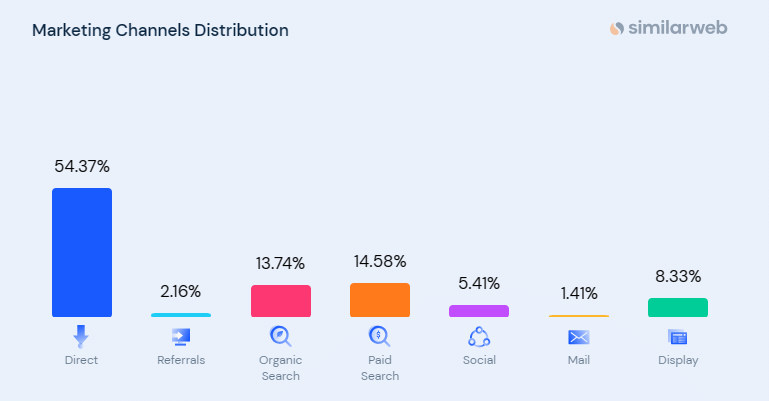
Task: Click the Referrals channel icon
Action: point(181,336)
